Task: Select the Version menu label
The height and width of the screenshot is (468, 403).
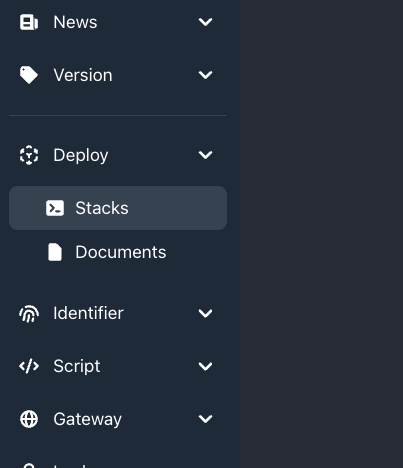Action: coord(83,75)
